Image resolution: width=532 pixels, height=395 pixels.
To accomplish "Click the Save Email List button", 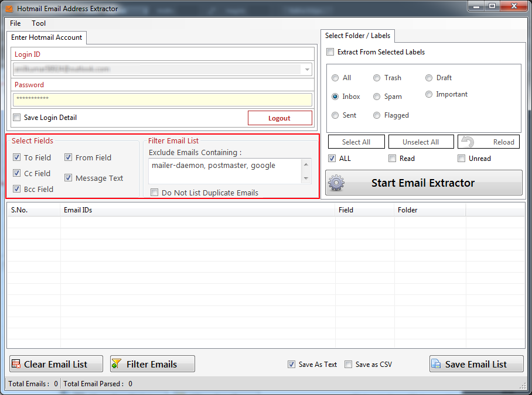I will coord(476,364).
